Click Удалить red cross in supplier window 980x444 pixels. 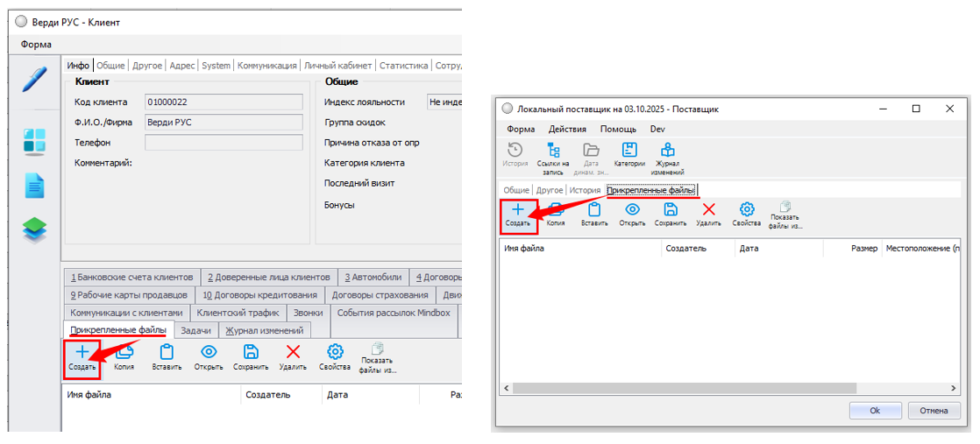(x=708, y=213)
